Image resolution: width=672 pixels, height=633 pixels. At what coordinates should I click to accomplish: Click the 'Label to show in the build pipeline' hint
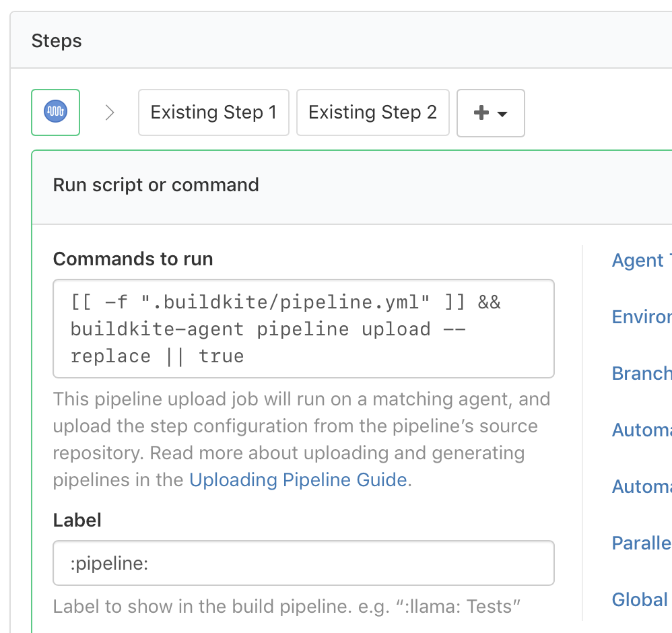pos(286,607)
